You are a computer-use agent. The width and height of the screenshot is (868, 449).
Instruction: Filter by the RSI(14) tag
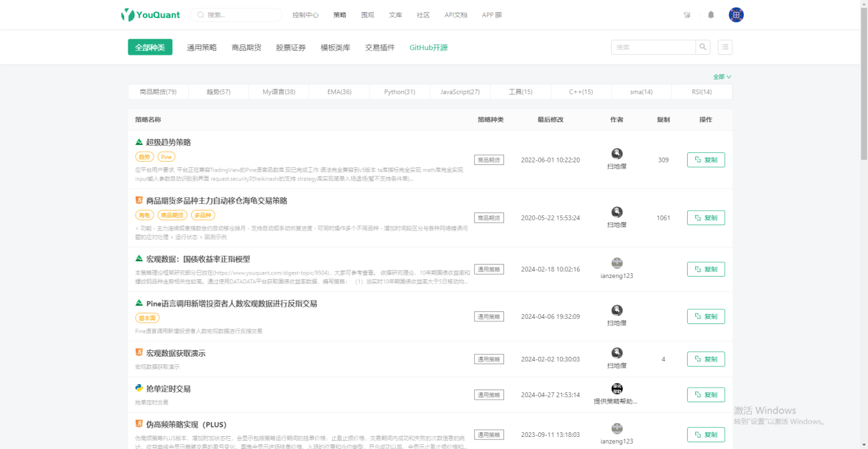pyautogui.click(x=702, y=92)
